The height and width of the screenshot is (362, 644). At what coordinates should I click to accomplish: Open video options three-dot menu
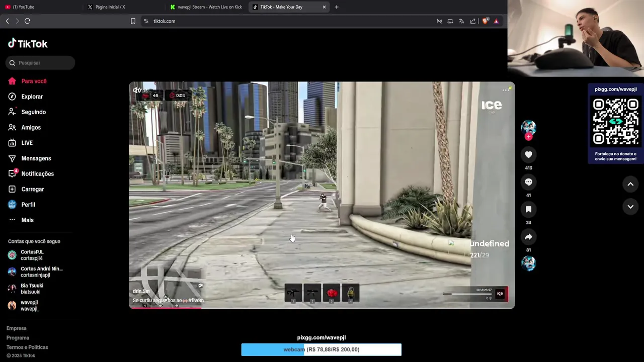(506, 90)
